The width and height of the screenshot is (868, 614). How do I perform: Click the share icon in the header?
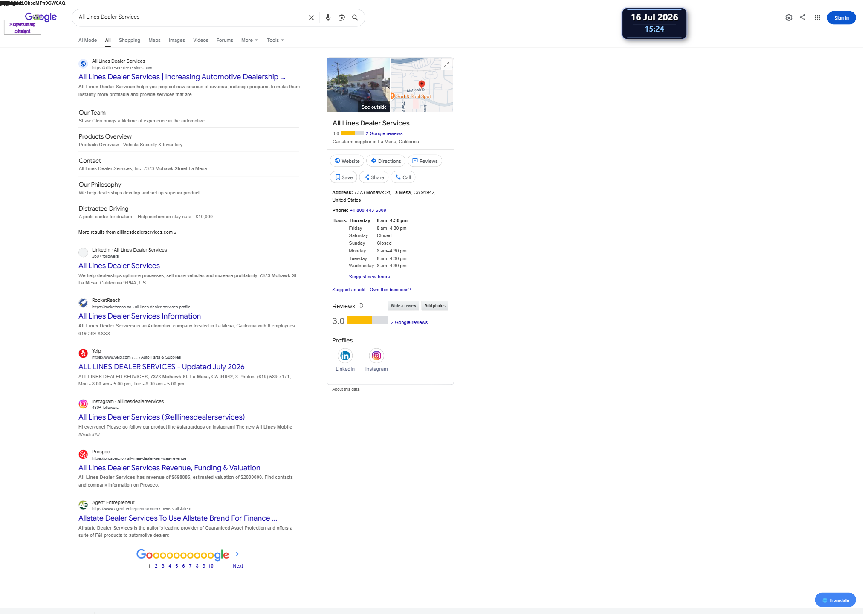click(802, 17)
